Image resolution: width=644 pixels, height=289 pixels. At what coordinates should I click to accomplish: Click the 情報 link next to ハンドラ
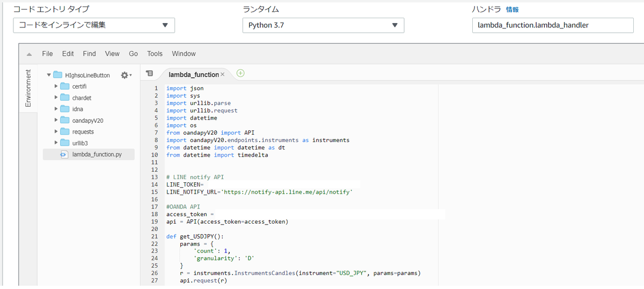[512, 10]
